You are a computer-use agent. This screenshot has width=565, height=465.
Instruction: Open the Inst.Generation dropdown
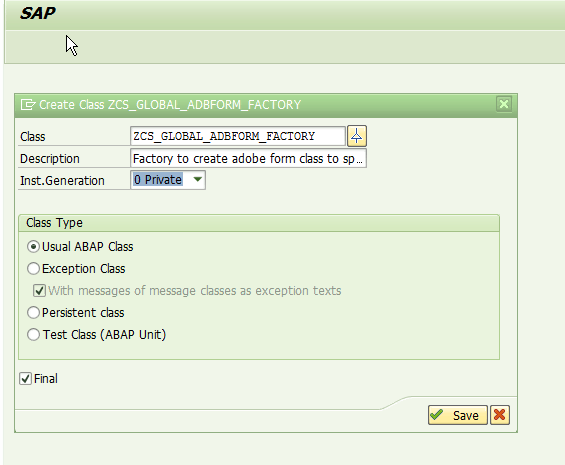pyautogui.click(x=197, y=180)
